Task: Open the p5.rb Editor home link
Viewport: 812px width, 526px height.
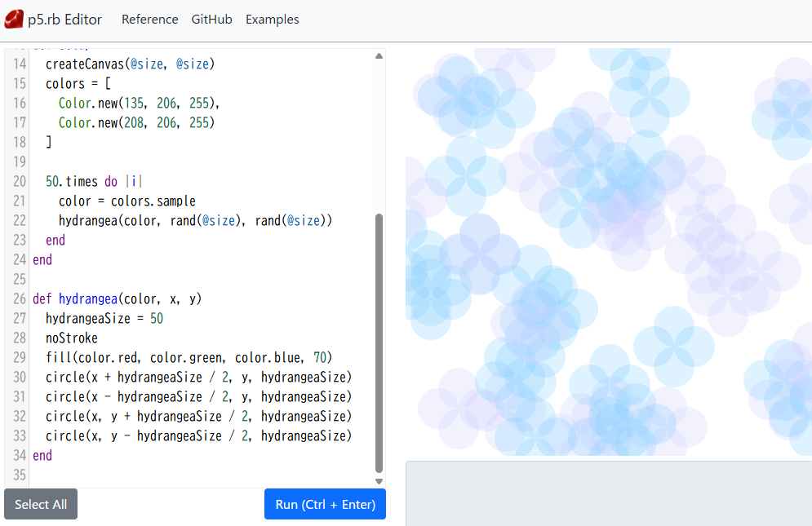Action: (x=53, y=19)
